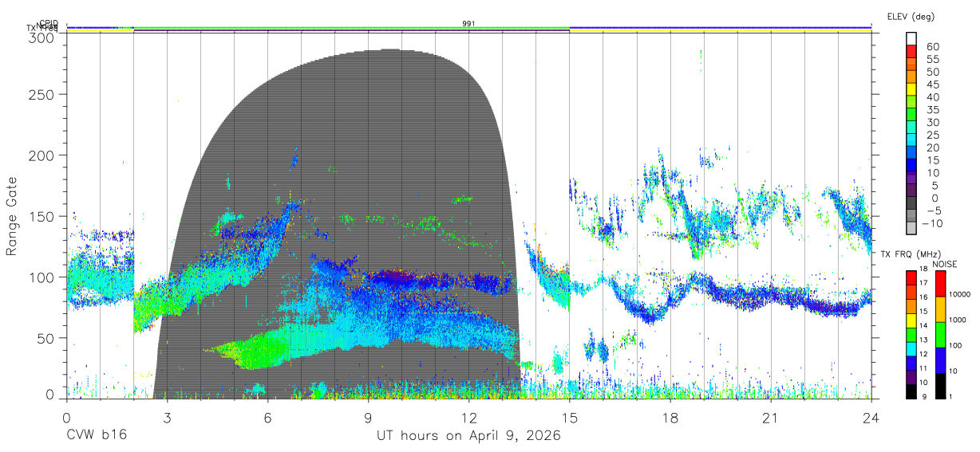Click the '30' ELEV scale label
The image size is (980, 452).
(x=931, y=122)
